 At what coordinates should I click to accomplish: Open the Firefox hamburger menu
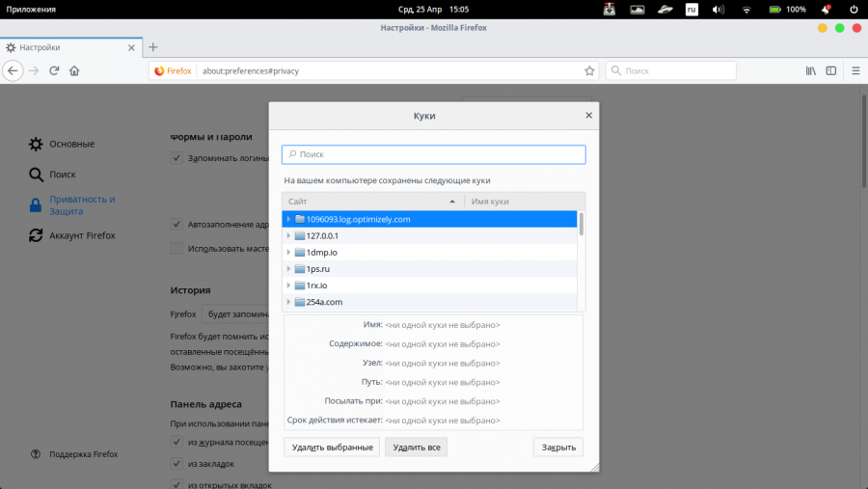pos(854,70)
